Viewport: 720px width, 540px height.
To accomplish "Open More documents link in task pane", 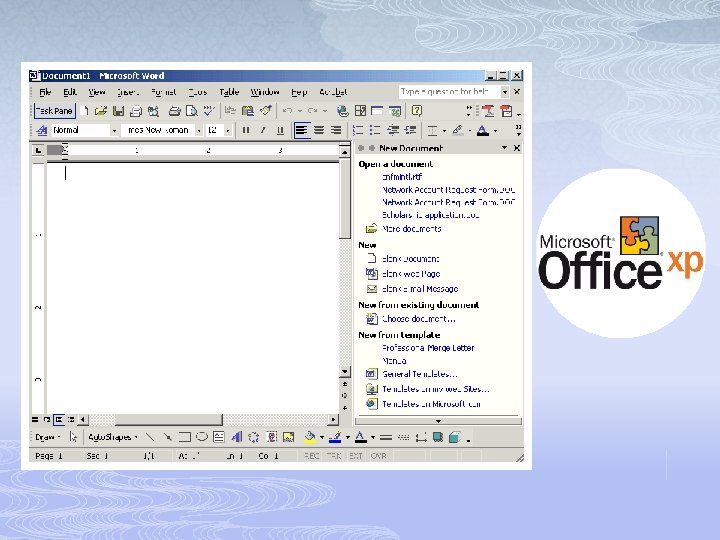I will tap(411, 229).
